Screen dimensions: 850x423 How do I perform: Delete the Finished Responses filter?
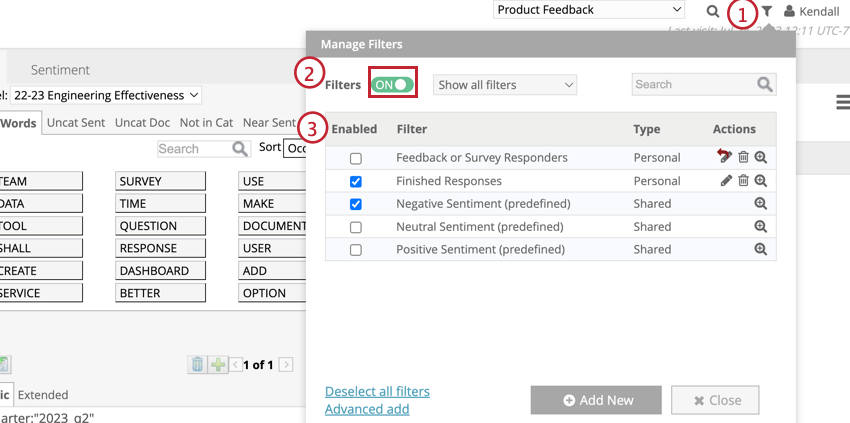743,181
